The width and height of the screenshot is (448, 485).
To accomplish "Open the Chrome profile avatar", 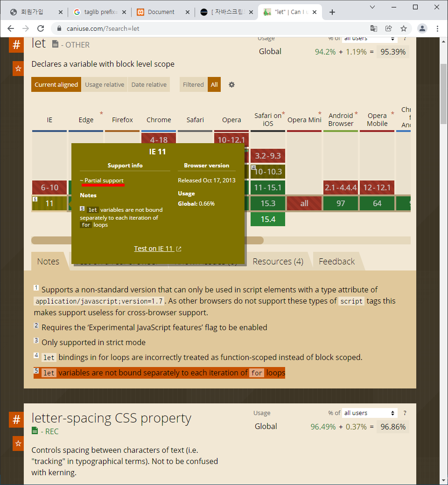I will pyautogui.click(x=422, y=28).
